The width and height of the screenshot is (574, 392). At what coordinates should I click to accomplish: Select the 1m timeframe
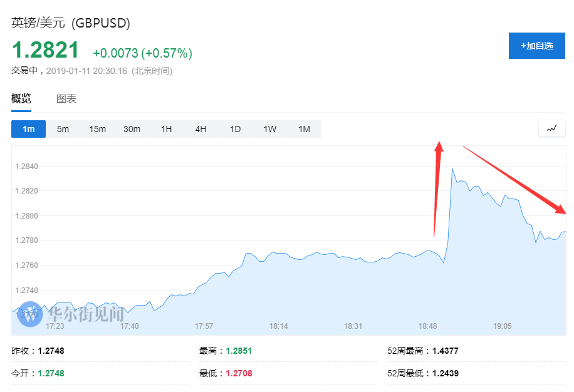click(x=28, y=129)
